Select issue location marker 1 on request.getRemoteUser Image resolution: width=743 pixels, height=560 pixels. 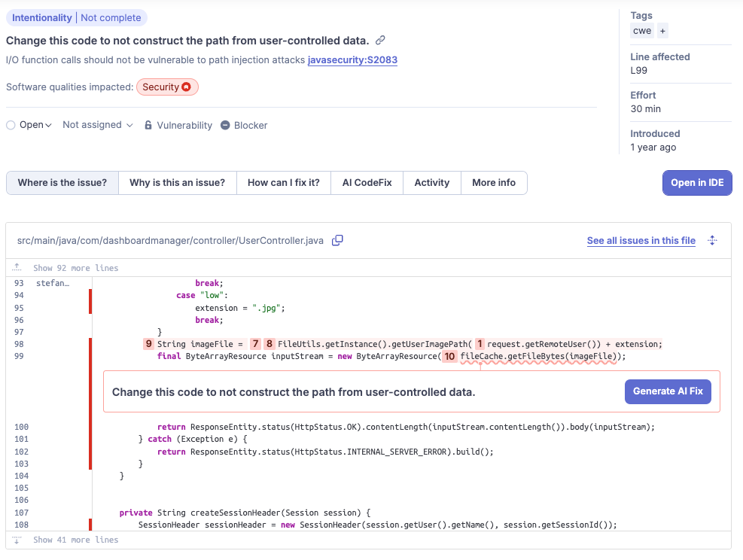coord(480,344)
